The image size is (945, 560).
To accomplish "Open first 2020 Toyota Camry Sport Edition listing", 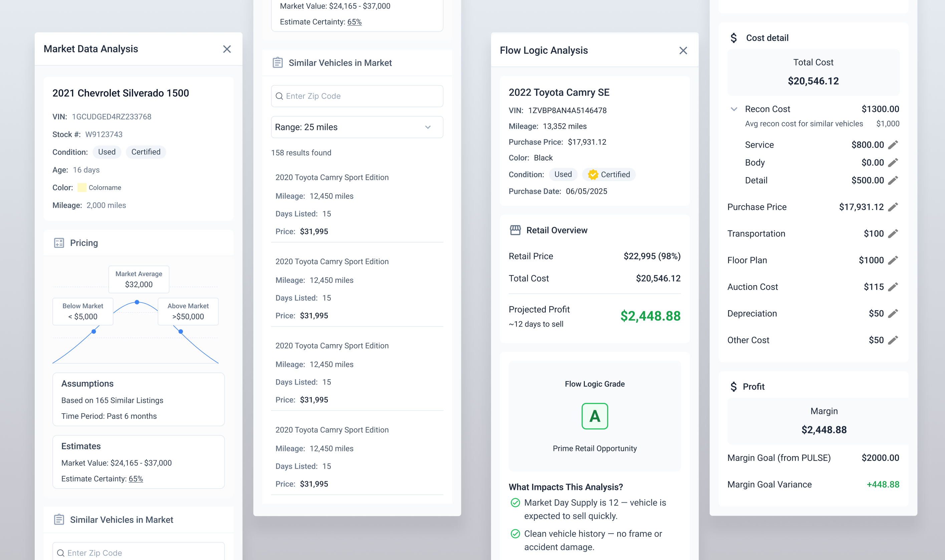I will click(x=331, y=177).
